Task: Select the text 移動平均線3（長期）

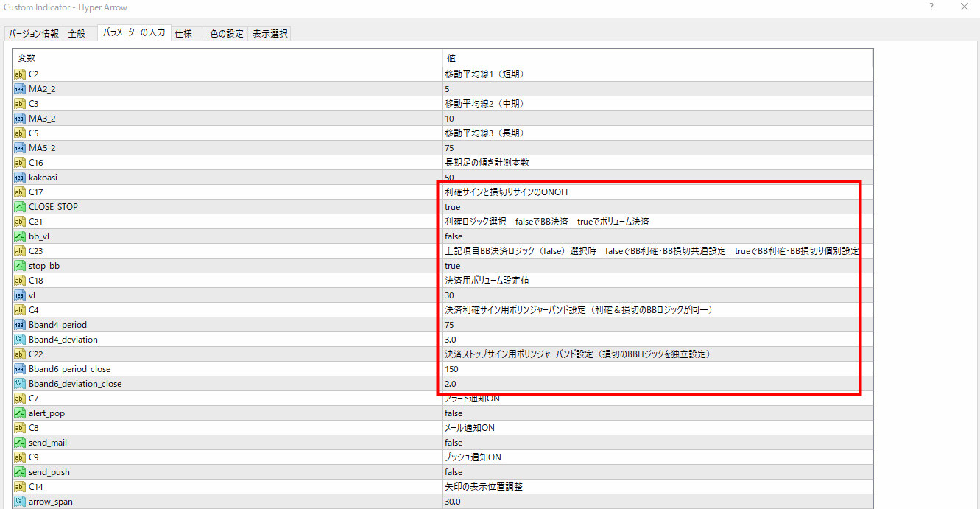Action: 484,133
